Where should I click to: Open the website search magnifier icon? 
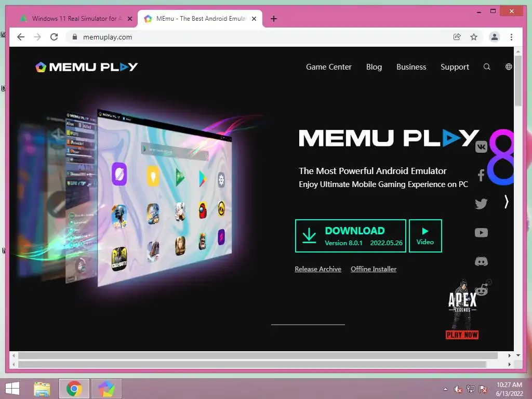(487, 67)
